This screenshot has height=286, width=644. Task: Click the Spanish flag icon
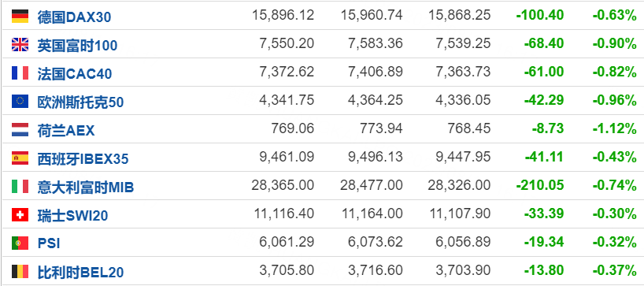pyautogui.click(x=20, y=158)
